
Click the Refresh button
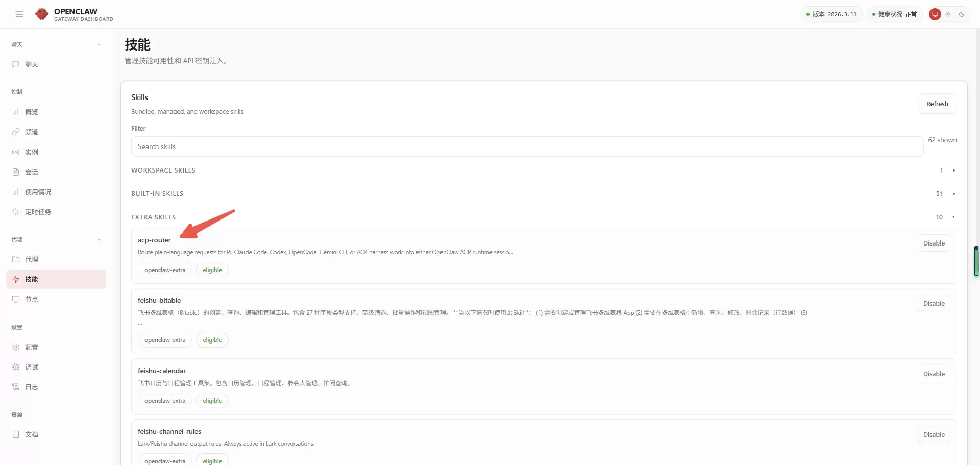937,104
